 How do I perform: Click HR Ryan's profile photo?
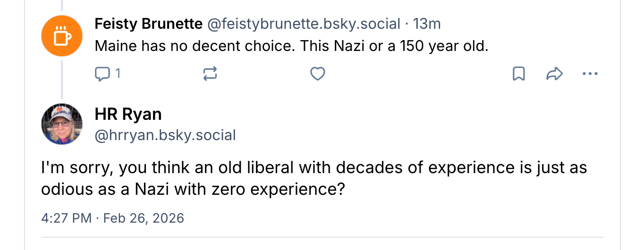point(62,124)
